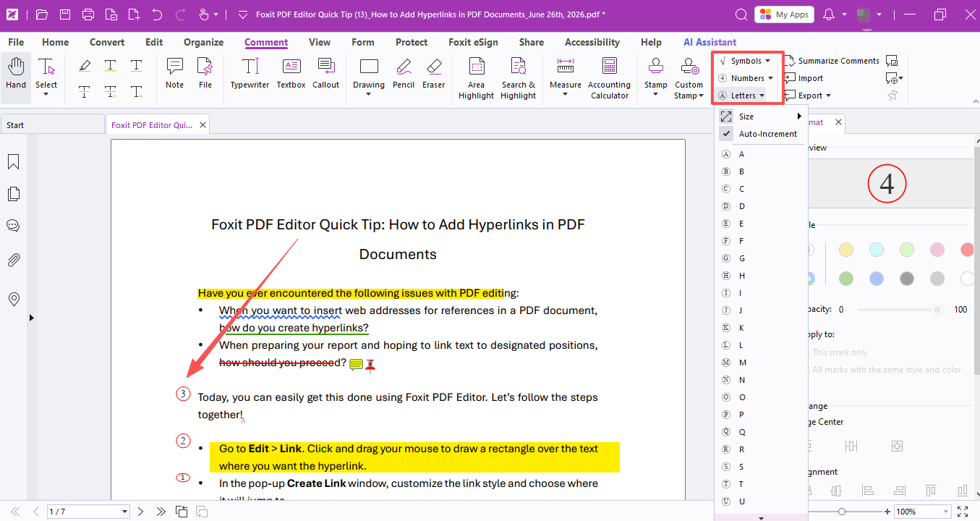980x521 pixels.
Task: Click the Save icon in the title bar
Action: coord(65,14)
